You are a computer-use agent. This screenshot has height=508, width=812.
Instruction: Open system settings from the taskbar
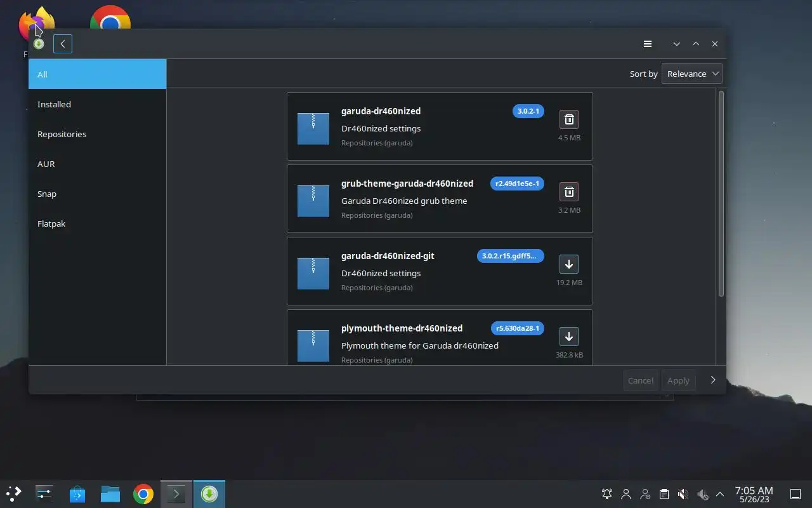point(44,493)
